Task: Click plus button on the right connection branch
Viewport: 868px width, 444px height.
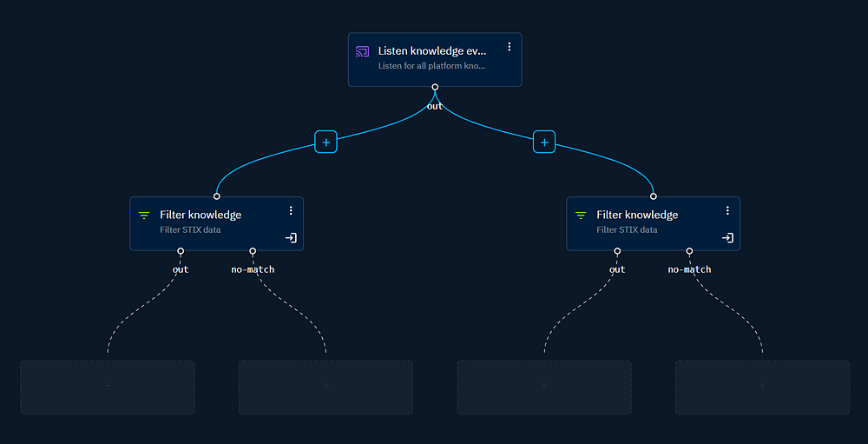Action: [x=544, y=142]
